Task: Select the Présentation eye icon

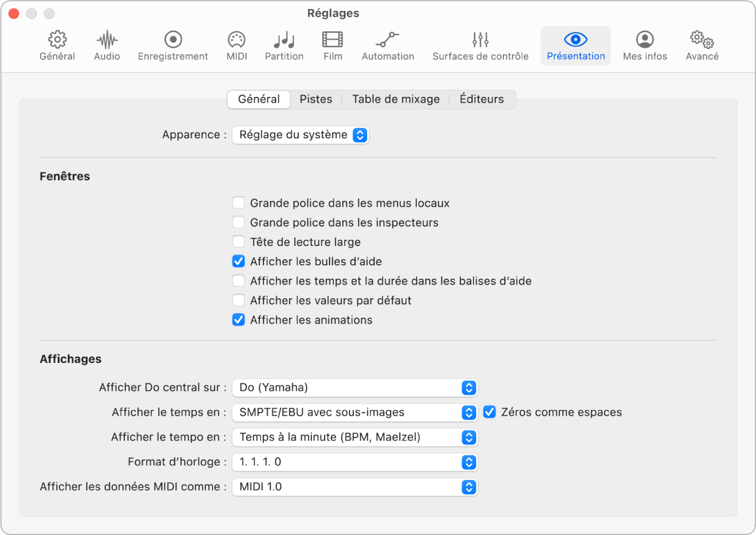Action: coord(575,40)
